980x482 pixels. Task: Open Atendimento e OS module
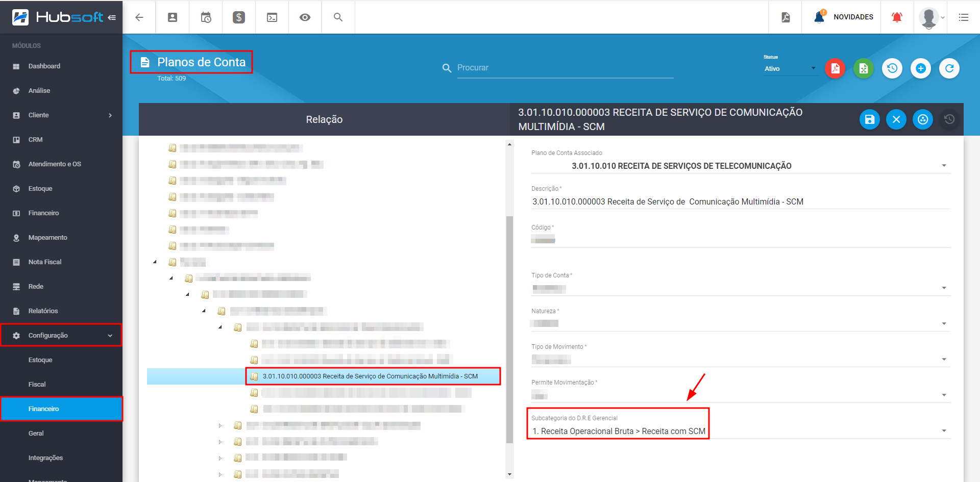point(61,164)
